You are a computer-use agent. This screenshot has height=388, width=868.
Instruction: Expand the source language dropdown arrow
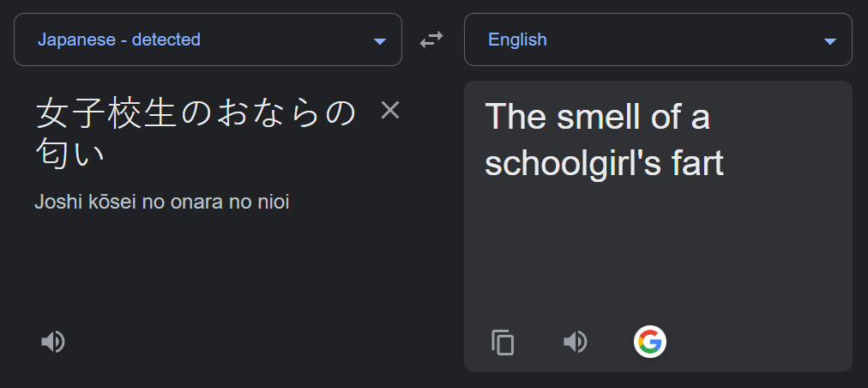click(380, 40)
